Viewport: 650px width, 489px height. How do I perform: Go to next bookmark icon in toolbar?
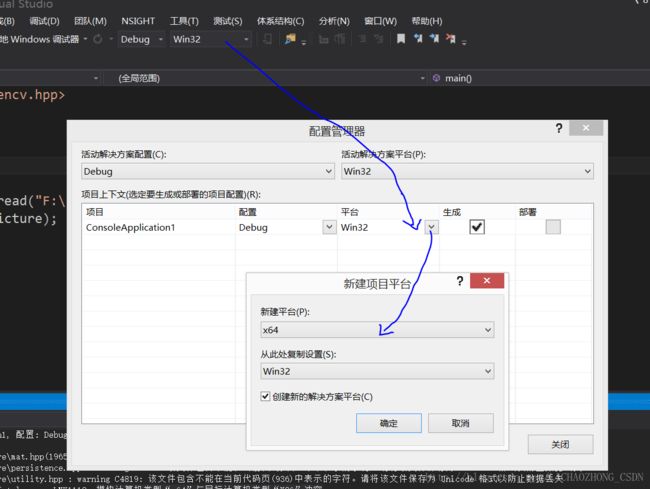point(434,39)
